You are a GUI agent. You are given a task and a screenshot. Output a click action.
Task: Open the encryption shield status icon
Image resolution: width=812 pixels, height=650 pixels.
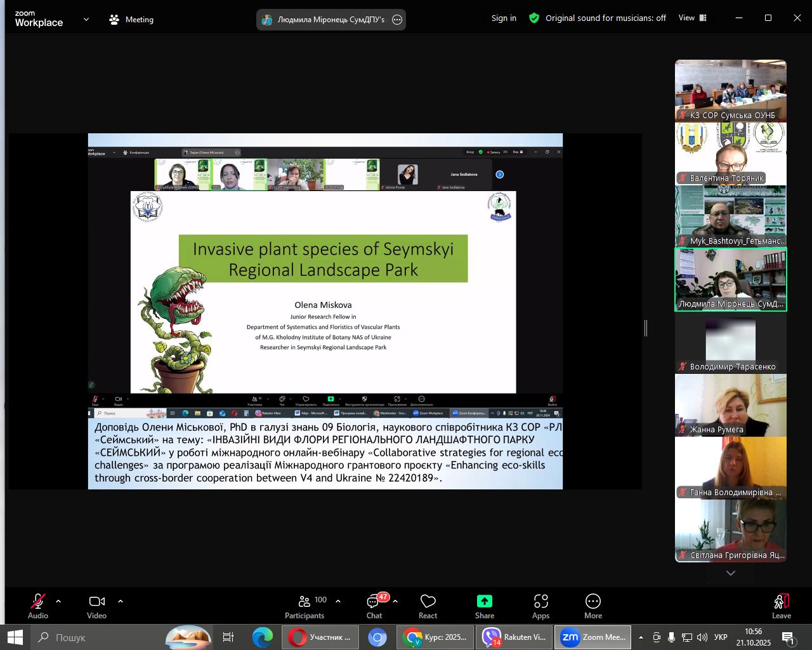pos(534,18)
